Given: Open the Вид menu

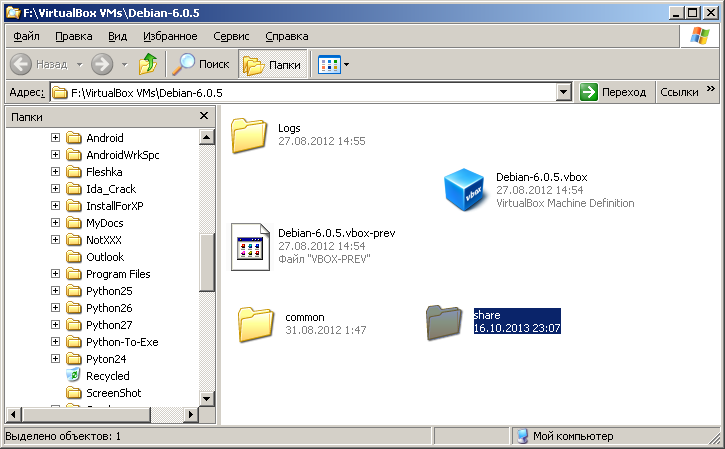Looking at the screenshot, I should [x=117, y=36].
